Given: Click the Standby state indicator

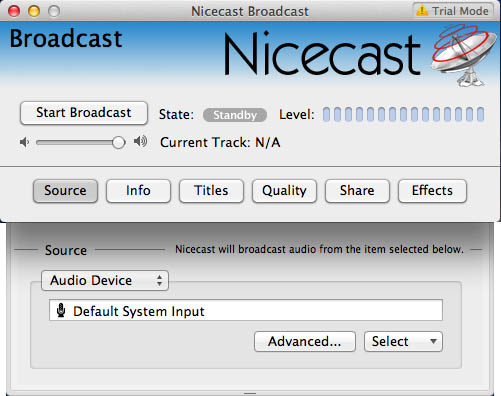Looking at the screenshot, I should (x=235, y=115).
